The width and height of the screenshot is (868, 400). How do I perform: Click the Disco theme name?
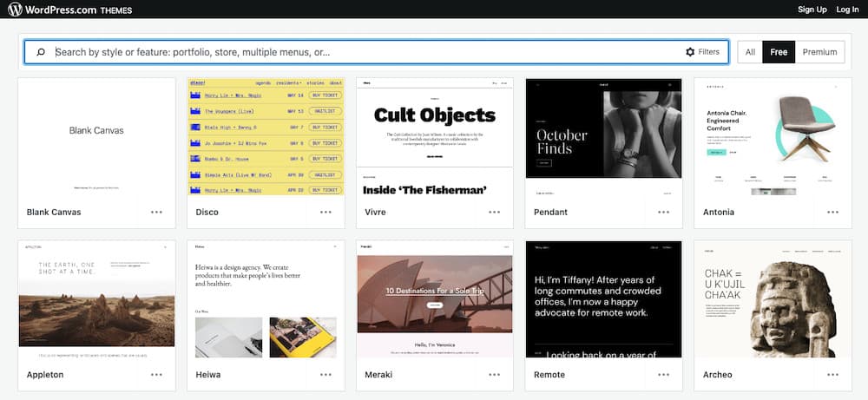207,212
